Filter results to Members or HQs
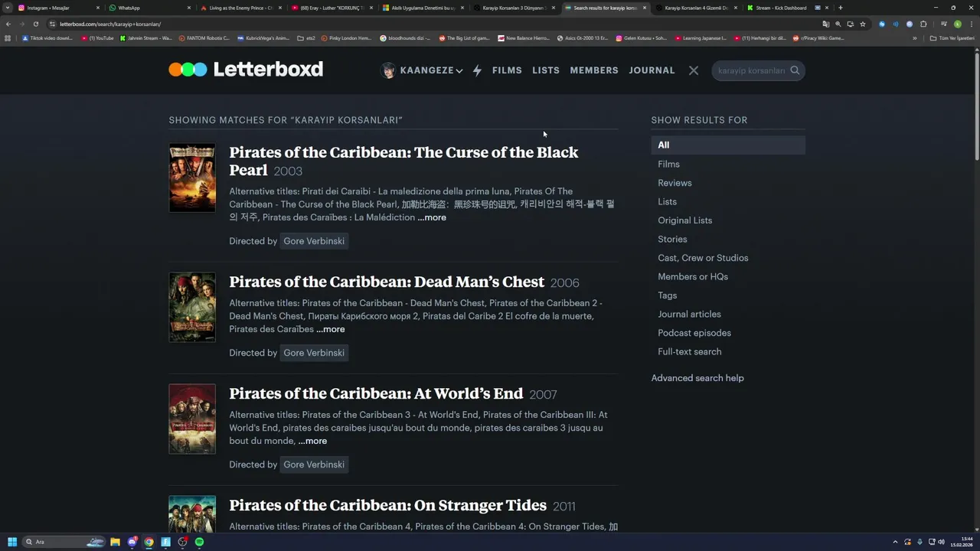Viewport: 980px width, 551px height. pyautogui.click(x=693, y=276)
